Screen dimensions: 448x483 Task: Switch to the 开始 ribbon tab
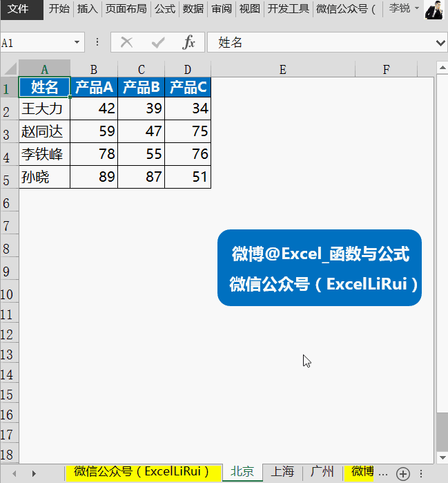click(x=59, y=8)
